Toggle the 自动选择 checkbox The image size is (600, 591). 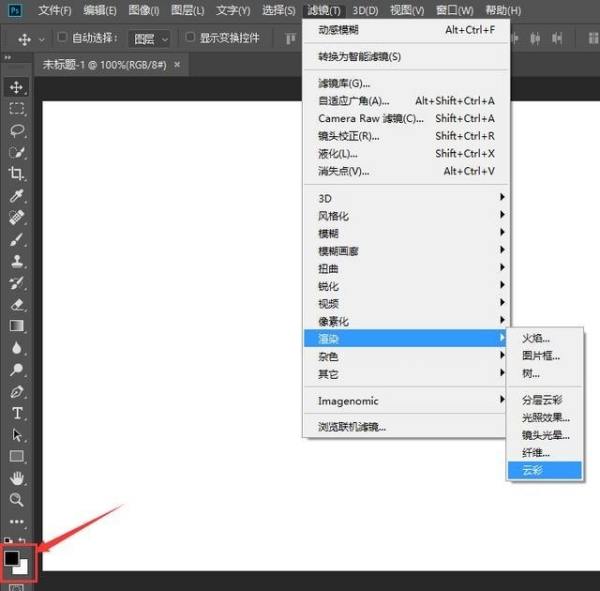[x=62, y=38]
